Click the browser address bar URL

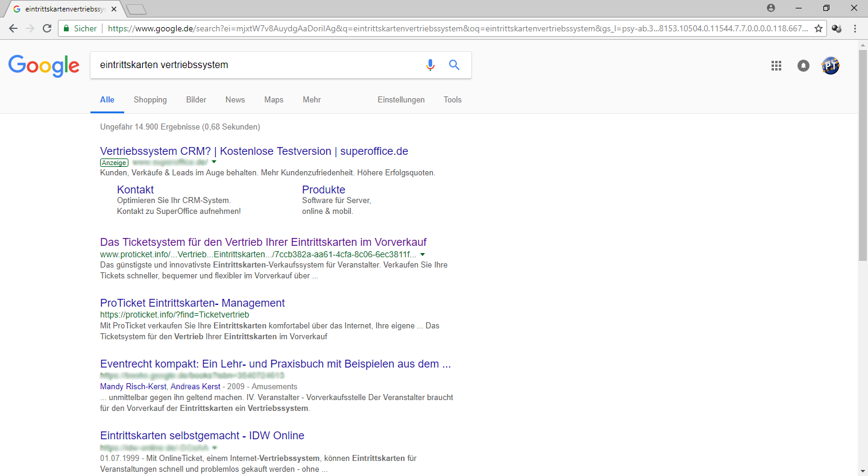pos(458,28)
